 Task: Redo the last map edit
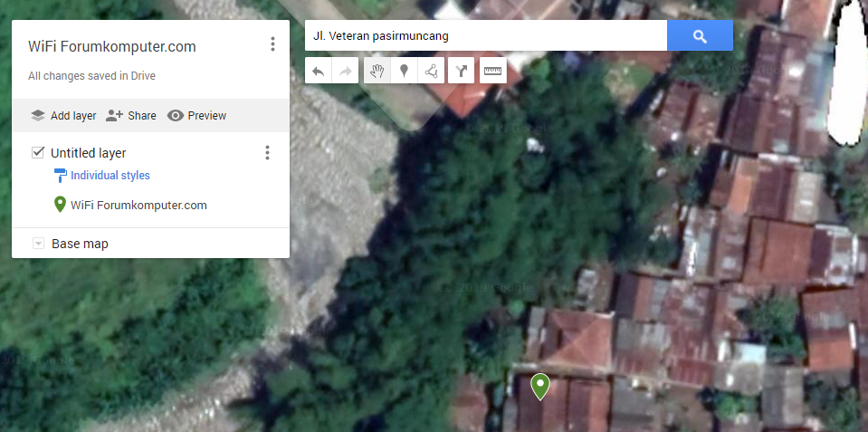click(346, 71)
